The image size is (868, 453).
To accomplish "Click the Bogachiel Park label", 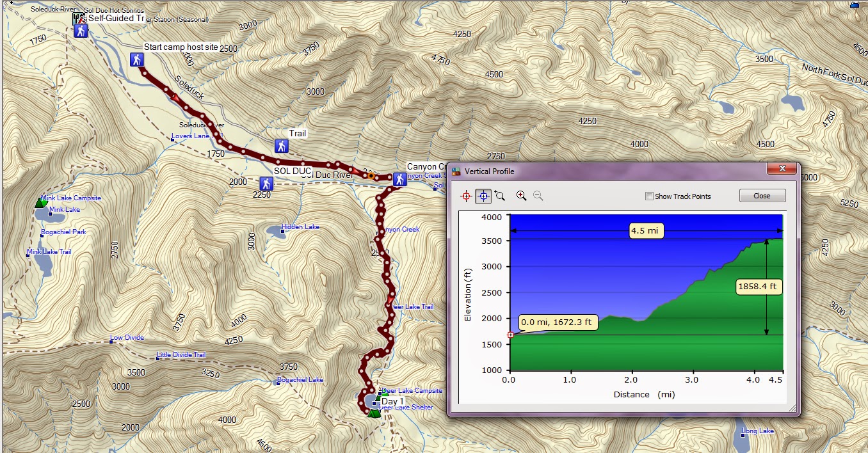I will pos(63,232).
